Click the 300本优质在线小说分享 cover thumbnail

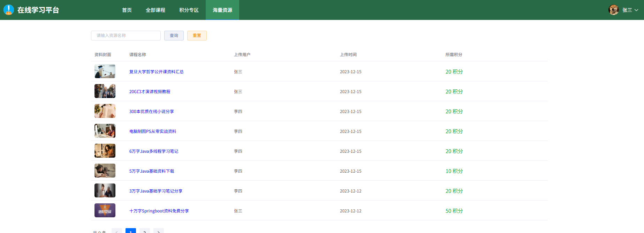tap(105, 111)
